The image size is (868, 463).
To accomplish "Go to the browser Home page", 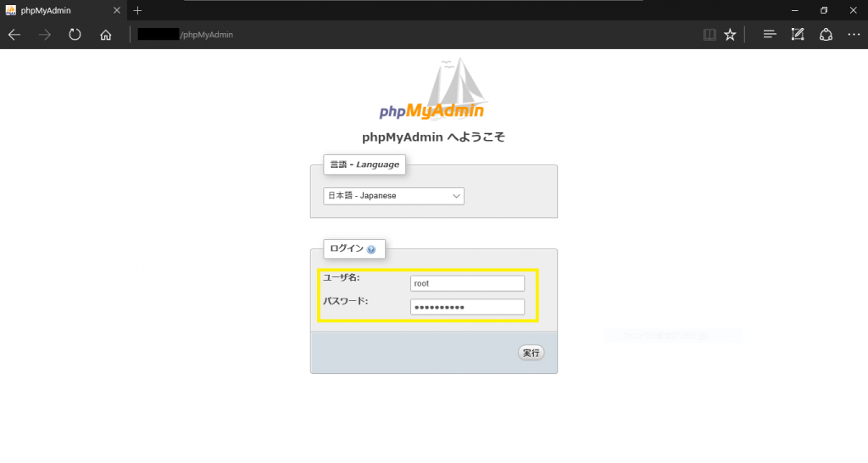I will (106, 35).
